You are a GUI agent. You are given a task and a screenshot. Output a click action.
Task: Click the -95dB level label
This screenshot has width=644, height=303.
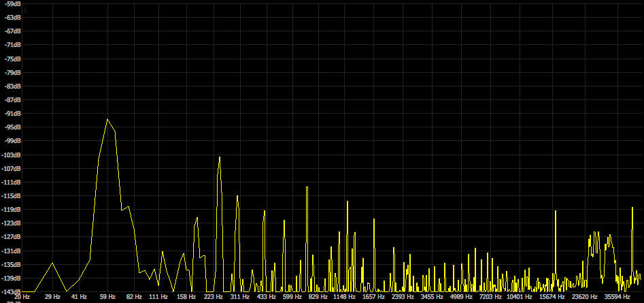click(x=12, y=127)
